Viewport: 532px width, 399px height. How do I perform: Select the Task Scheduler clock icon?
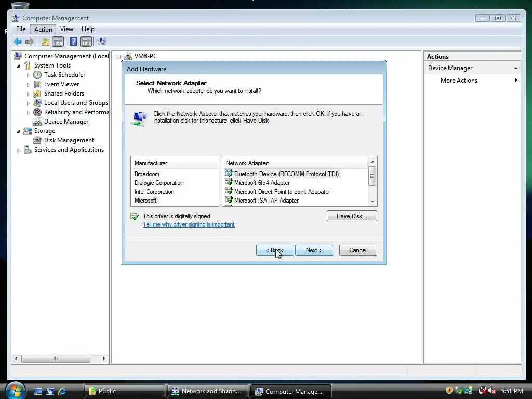tap(37, 75)
